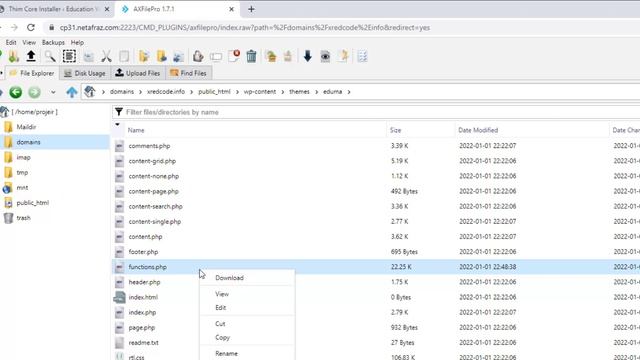Viewport: 640px width, 360px height.
Task: Expand chevron after public_html breadcrumb
Action: coord(237,92)
